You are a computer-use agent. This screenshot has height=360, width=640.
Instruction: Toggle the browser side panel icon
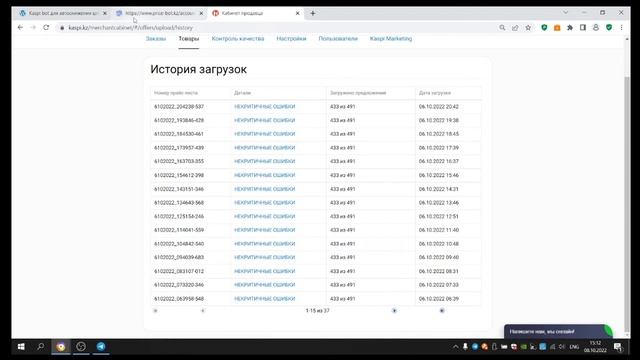pos(583,27)
